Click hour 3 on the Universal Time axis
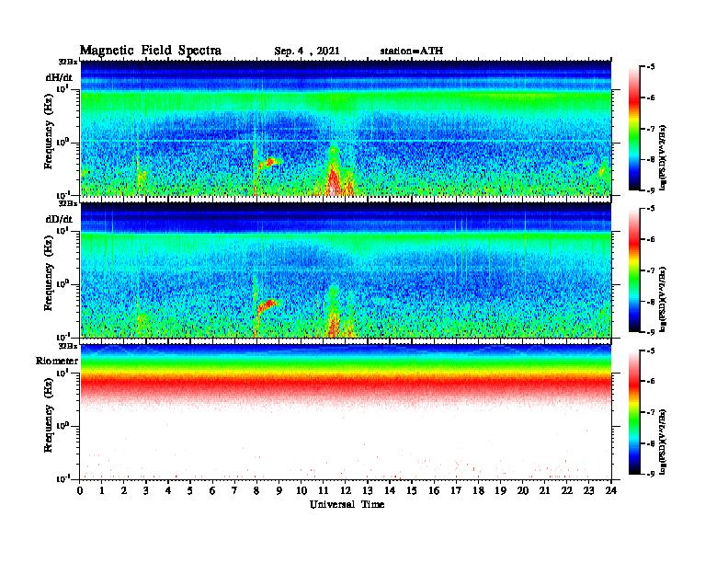This screenshot has width=728, height=563. [146, 491]
